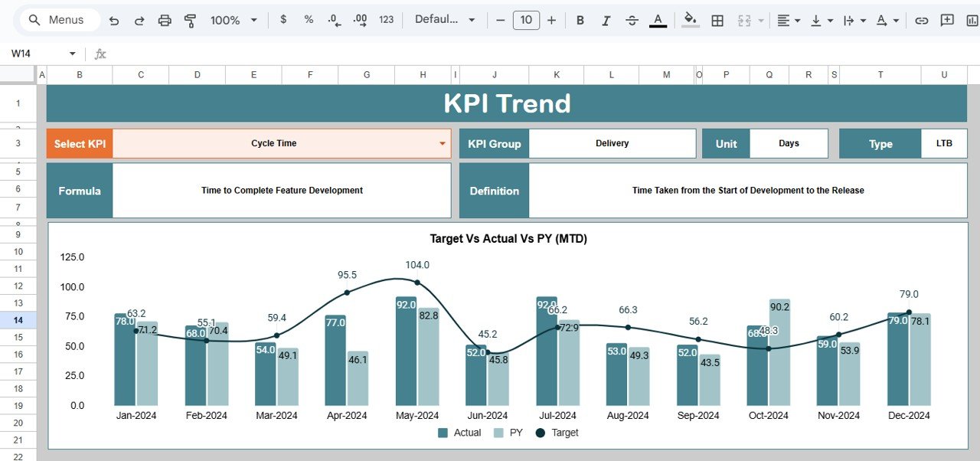
Task: Open the Fill color picker
Action: click(690, 21)
